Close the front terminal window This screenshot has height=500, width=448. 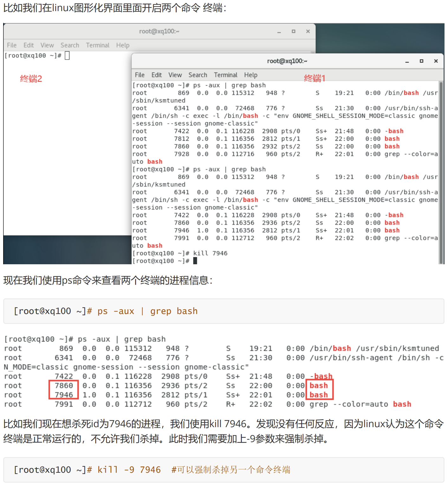436,61
